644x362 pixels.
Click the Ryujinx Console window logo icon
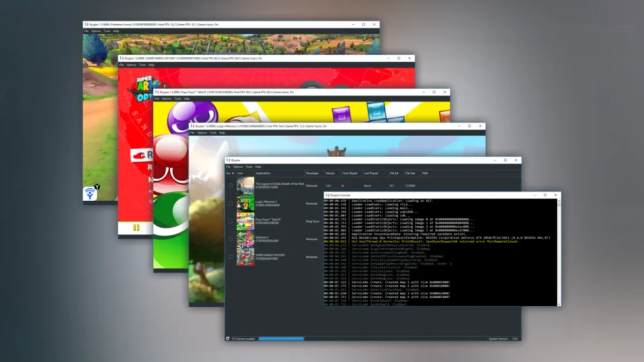coord(327,195)
